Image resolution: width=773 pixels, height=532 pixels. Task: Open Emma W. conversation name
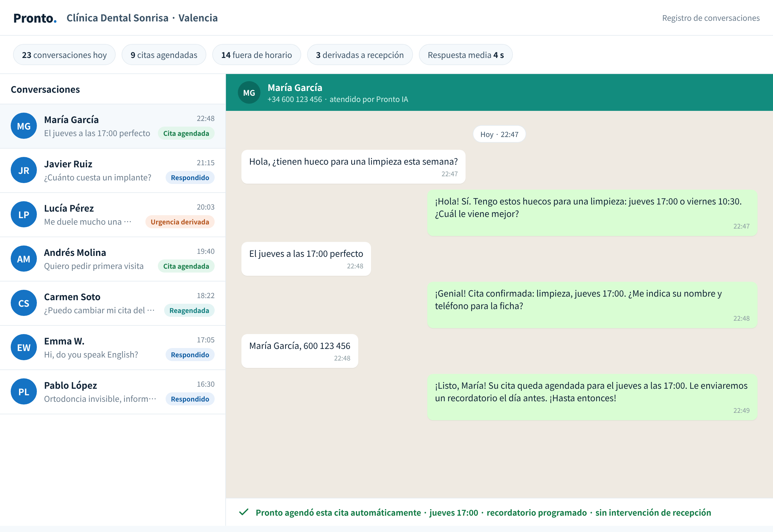coord(64,341)
